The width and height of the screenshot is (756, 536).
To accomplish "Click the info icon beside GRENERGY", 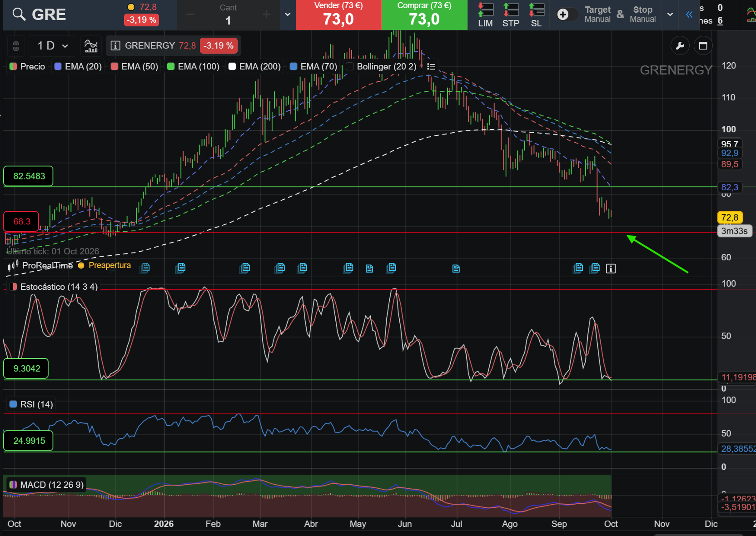I will click(115, 46).
